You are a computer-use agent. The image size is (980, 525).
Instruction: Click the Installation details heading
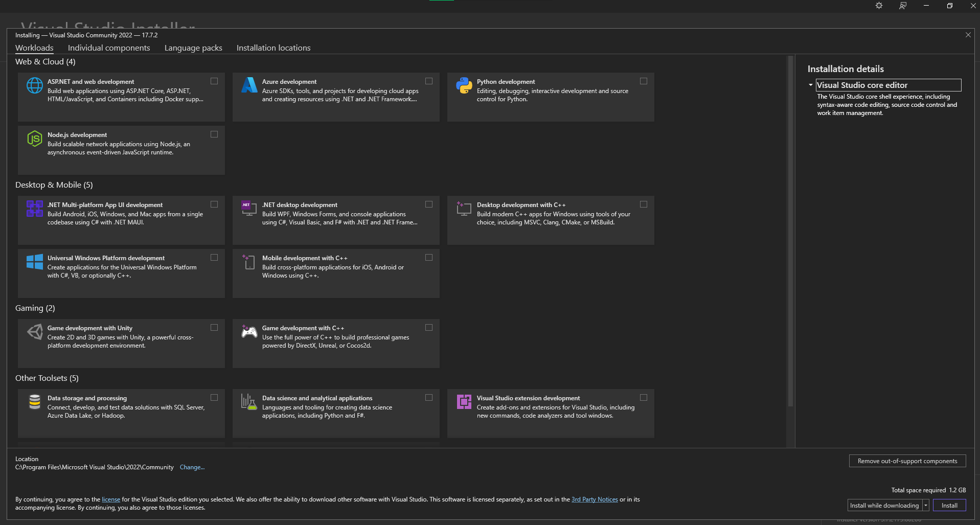[846, 69]
